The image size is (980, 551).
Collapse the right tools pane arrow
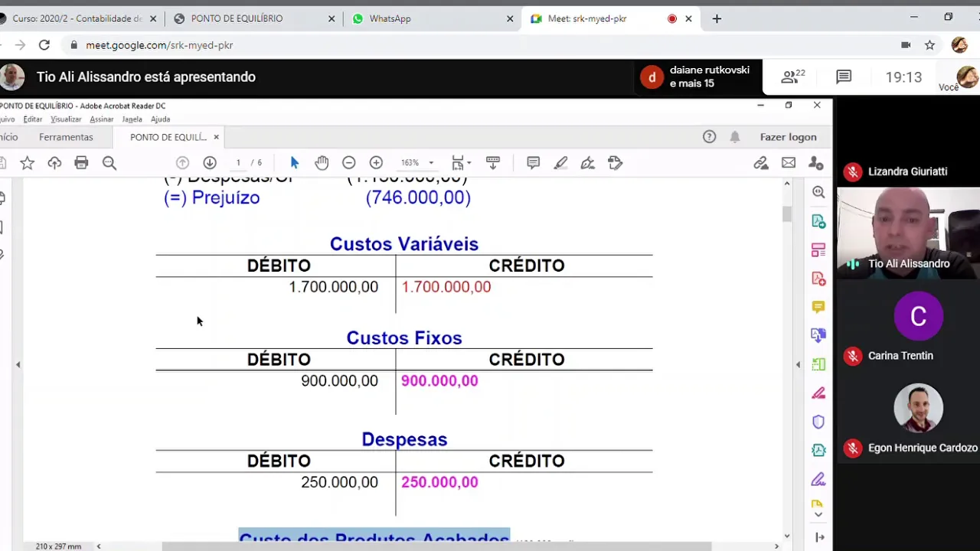point(819,537)
